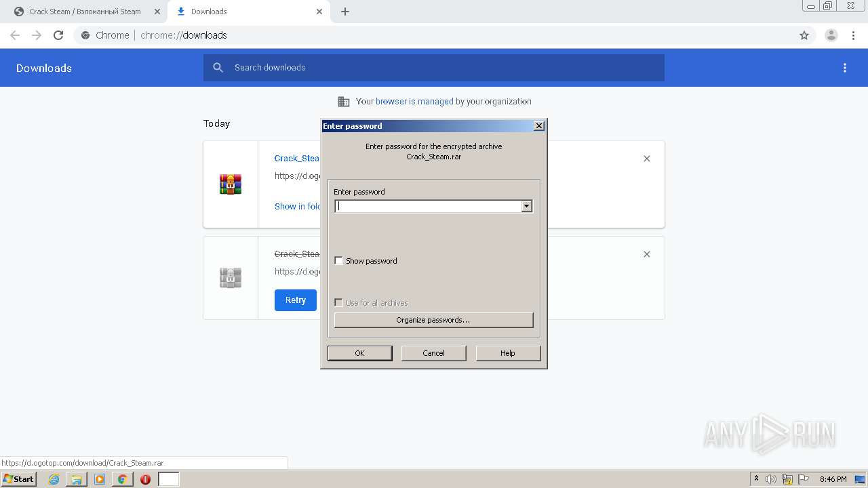The height and width of the screenshot is (488, 868).
Task: Open the Action Center flag icon
Action: click(x=804, y=479)
